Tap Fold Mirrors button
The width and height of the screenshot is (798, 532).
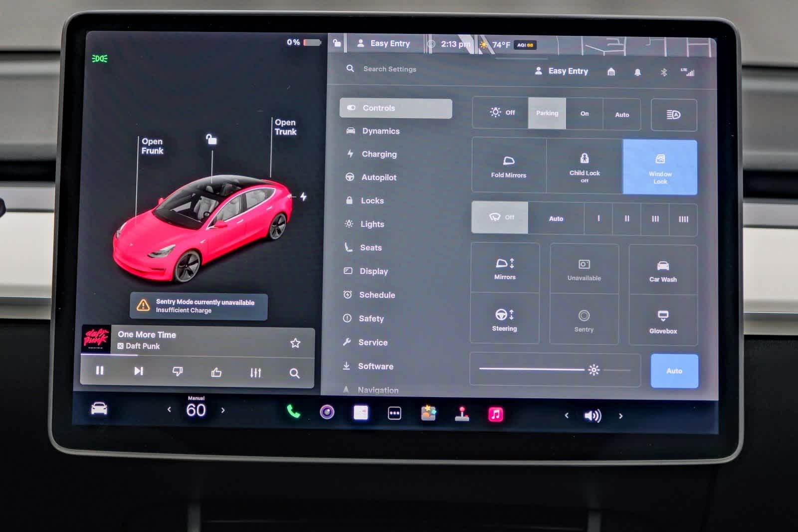click(509, 166)
